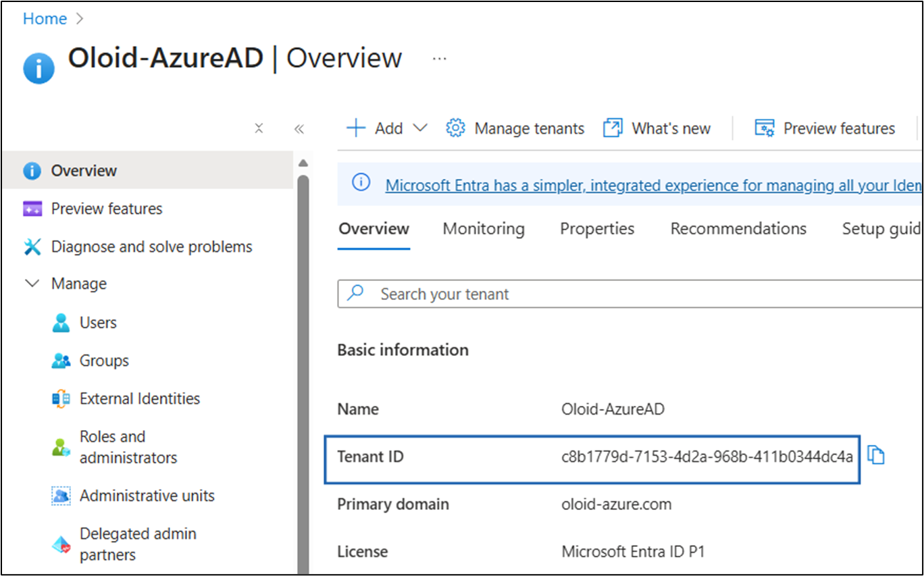Copy the Tenant ID to clipboard

pyautogui.click(x=876, y=456)
